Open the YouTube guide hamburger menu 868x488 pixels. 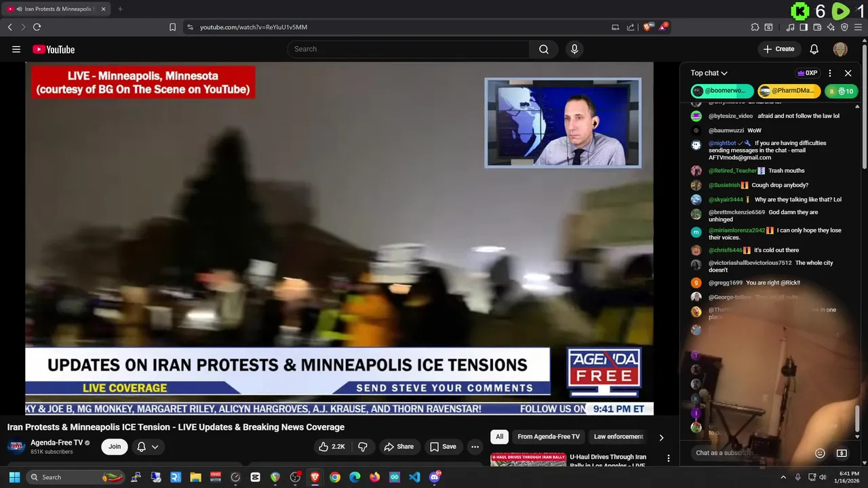16,49
